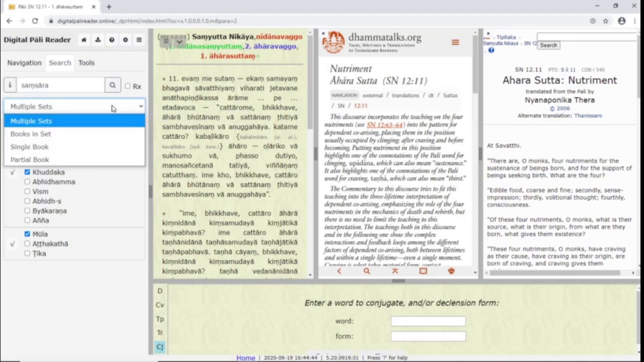Image resolution: width=644 pixels, height=362 pixels.
Task: Click the saṃsāra search input field
Action: 61,85
